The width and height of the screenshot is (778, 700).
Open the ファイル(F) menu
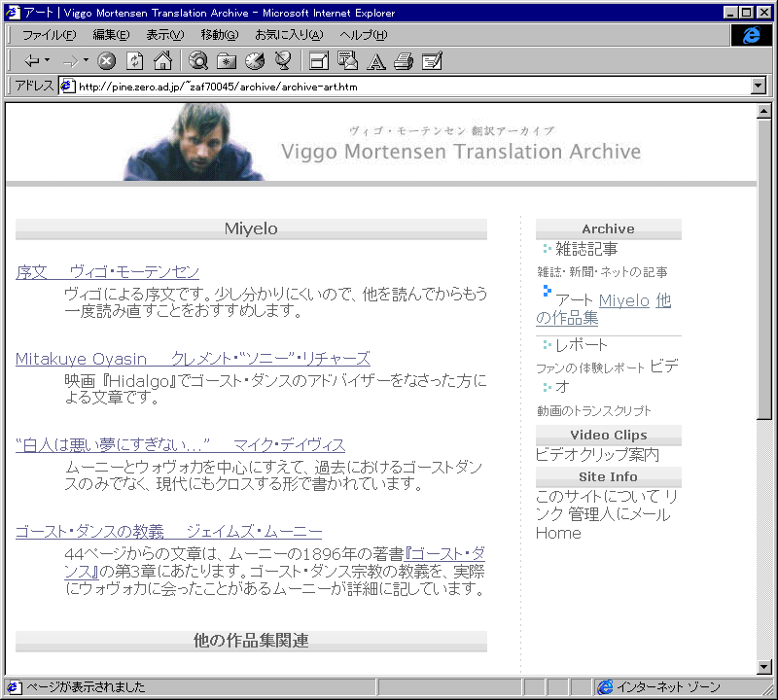tap(50, 35)
